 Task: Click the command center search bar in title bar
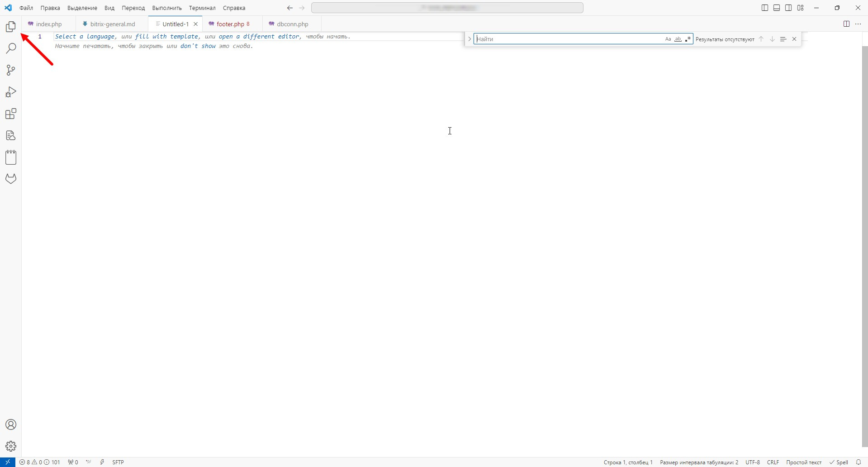click(447, 8)
